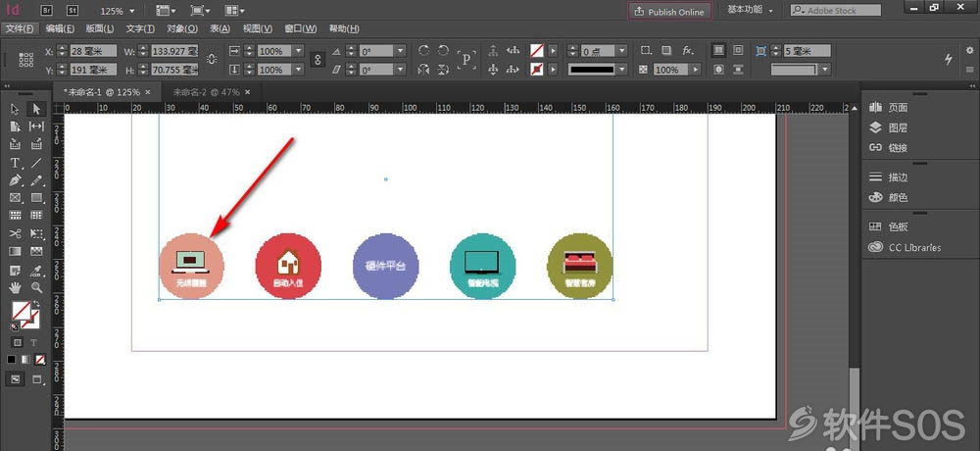Select the Type tool

16,163
